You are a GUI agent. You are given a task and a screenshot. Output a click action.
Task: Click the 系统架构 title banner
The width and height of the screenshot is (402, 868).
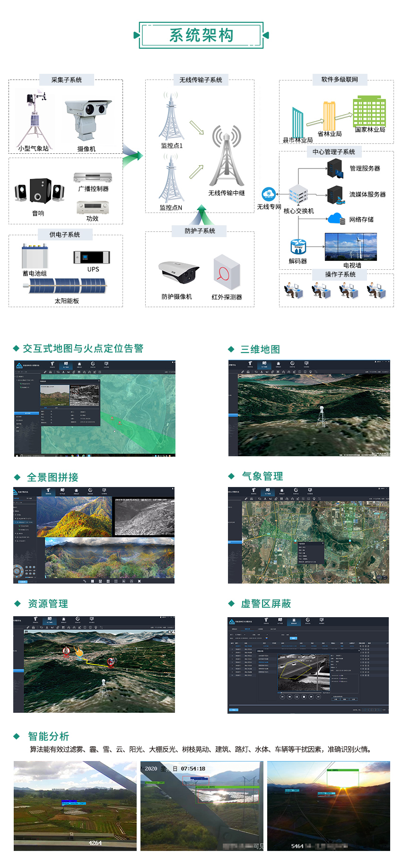click(x=201, y=35)
